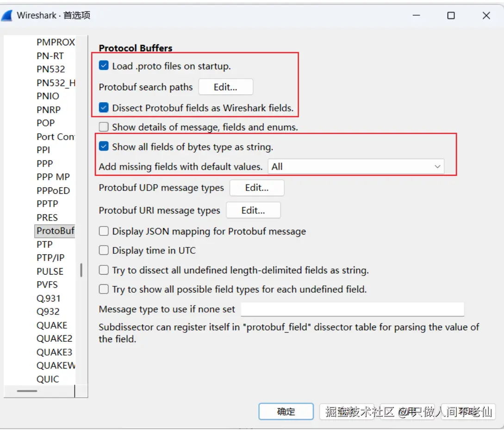Select QUAKEWORLD protocol entry
This screenshot has width=504, height=430.
click(56, 366)
